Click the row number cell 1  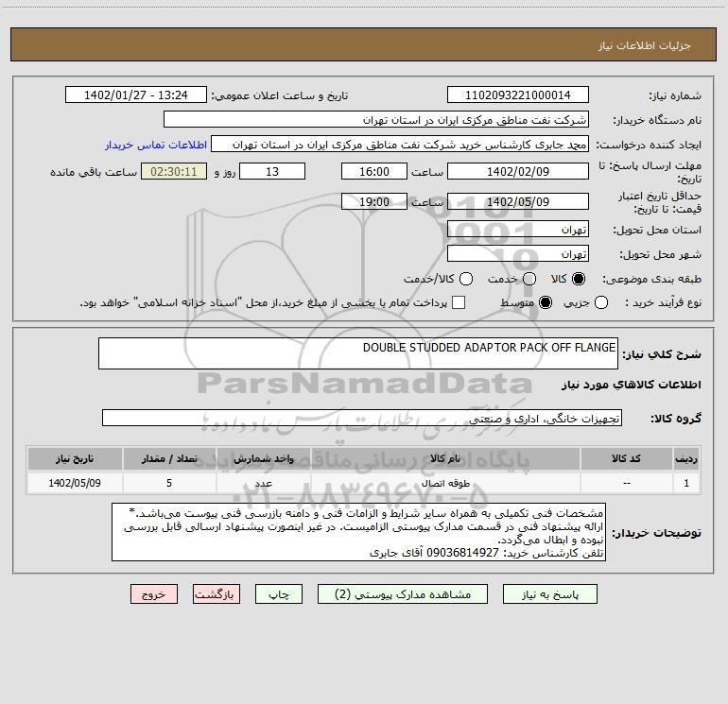click(x=686, y=483)
